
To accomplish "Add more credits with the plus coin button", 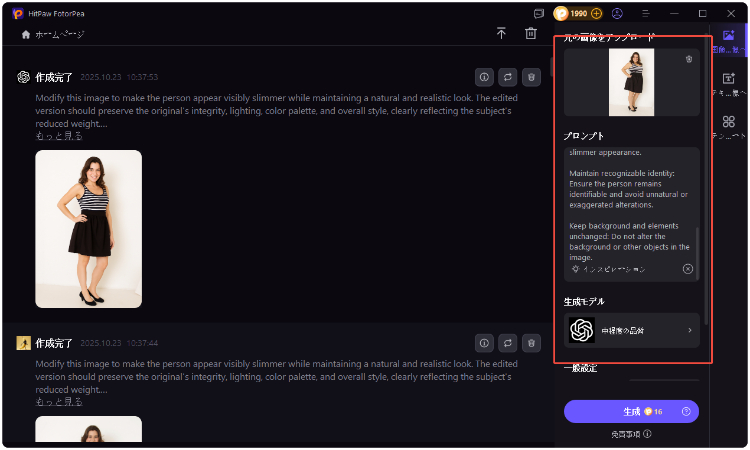I will [x=597, y=14].
